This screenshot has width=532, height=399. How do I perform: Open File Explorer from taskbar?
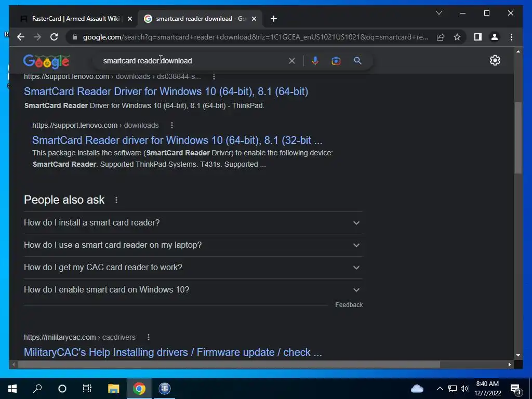coord(113,389)
